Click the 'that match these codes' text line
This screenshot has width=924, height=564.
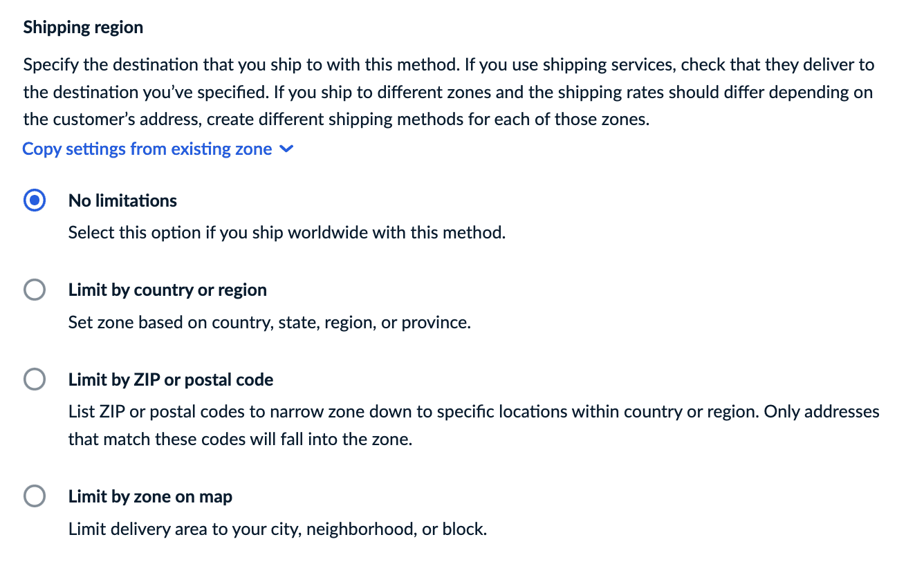click(x=240, y=439)
